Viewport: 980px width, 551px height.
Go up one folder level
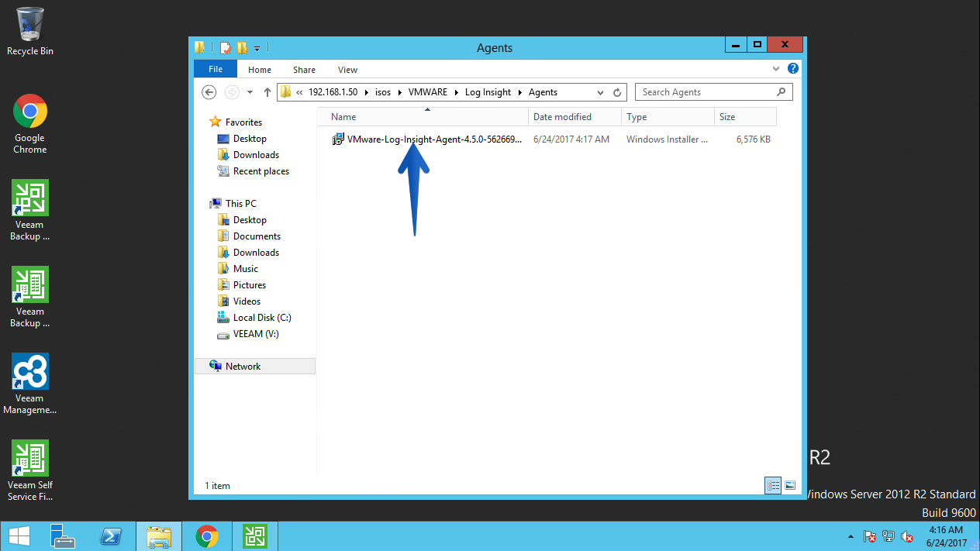pos(267,92)
